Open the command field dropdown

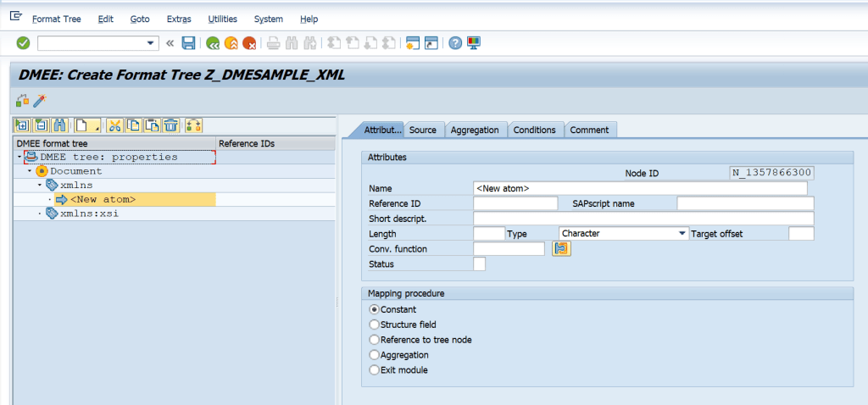click(150, 43)
